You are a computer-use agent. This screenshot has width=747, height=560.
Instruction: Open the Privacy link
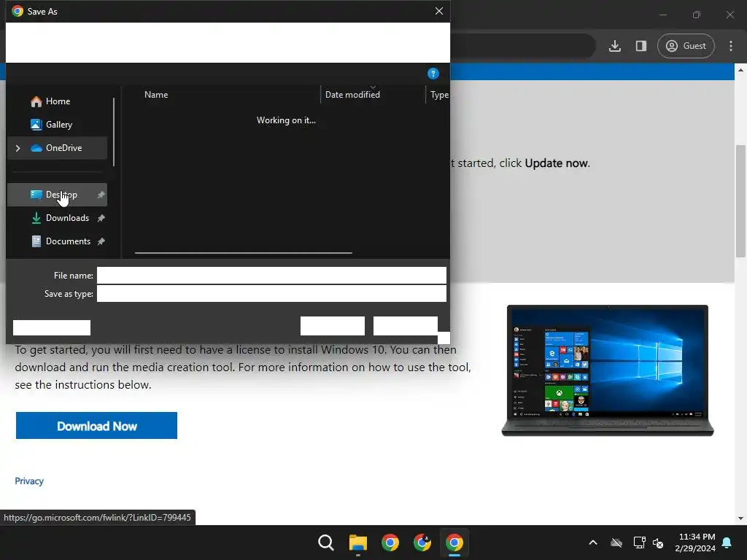click(x=29, y=481)
